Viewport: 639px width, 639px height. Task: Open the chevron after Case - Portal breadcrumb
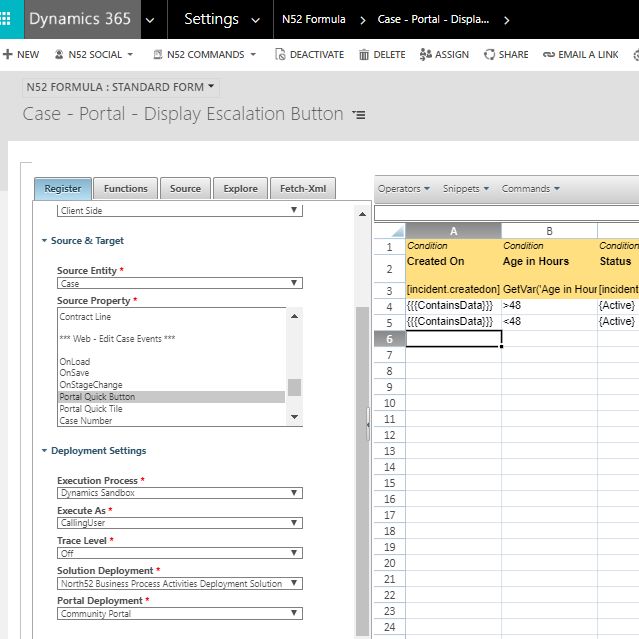pyautogui.click(x=507, y=20)
